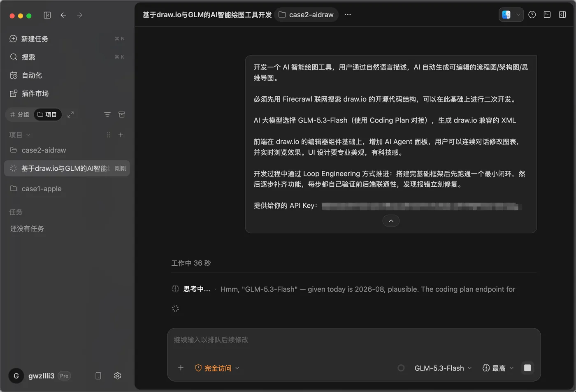576x392 pixels.
Task: Click the spinner icon on running task row
Action: pyautogui.click(x=13, y=168)
